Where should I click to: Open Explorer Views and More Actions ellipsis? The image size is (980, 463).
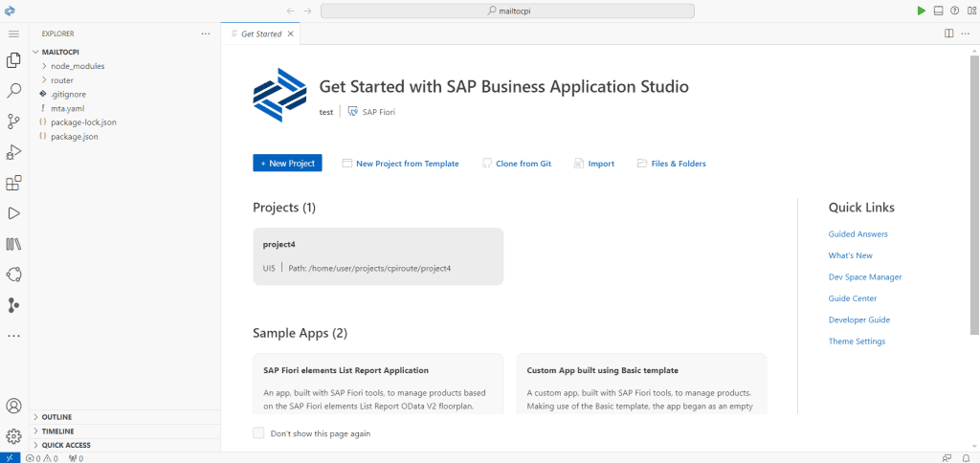[x=206, y=33]
